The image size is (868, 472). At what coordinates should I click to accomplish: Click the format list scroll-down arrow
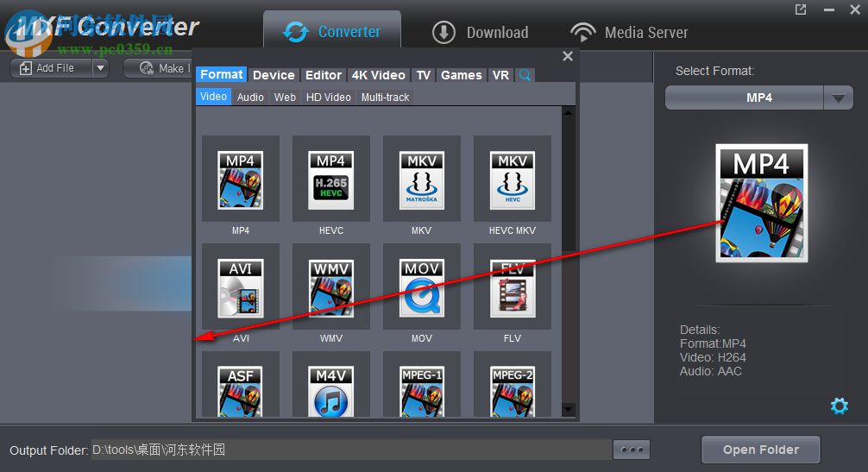[568, 409]
